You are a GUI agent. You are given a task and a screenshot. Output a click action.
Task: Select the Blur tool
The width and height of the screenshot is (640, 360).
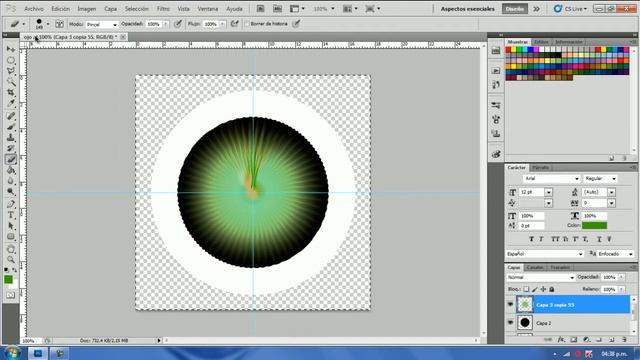11,181
